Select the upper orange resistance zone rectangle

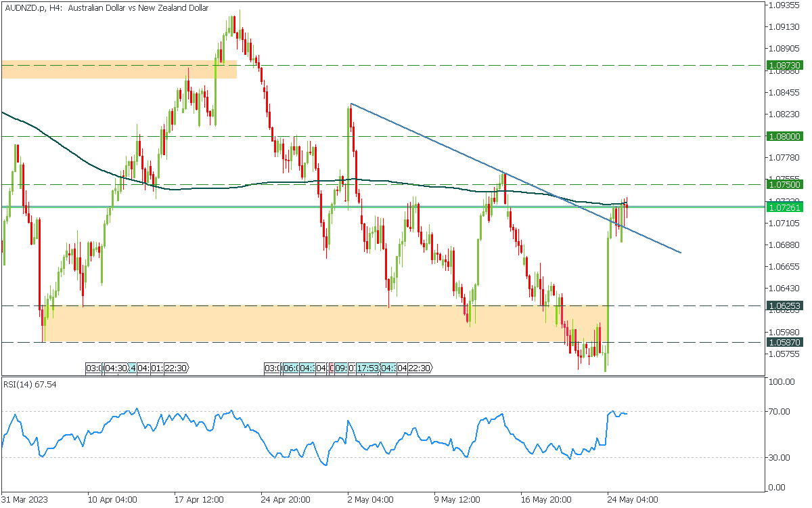(118, 69)
